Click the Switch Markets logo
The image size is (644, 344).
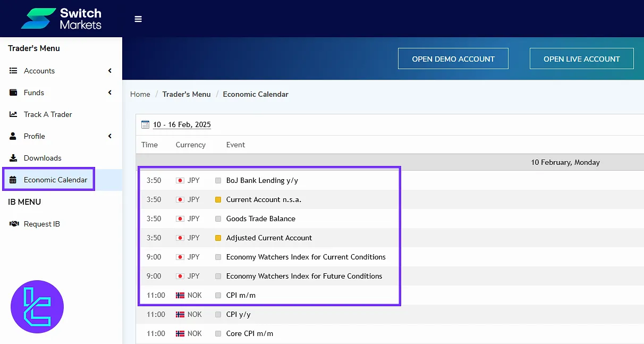click(x=61, y=19)
